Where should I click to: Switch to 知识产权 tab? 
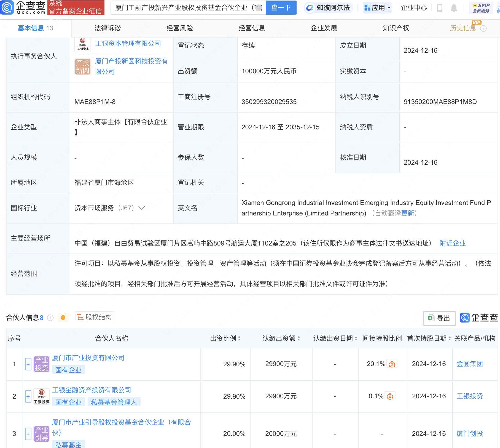click(396, 28)
